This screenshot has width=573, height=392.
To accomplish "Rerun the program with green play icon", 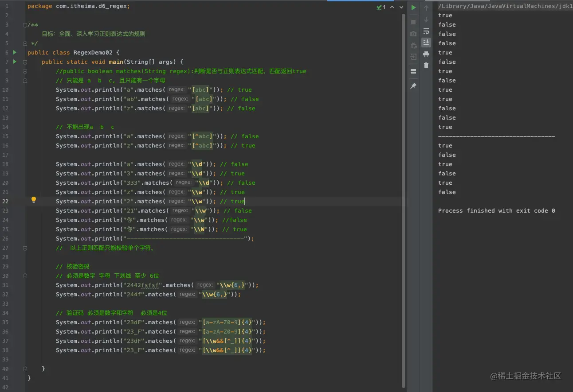I will coord(413,8).
